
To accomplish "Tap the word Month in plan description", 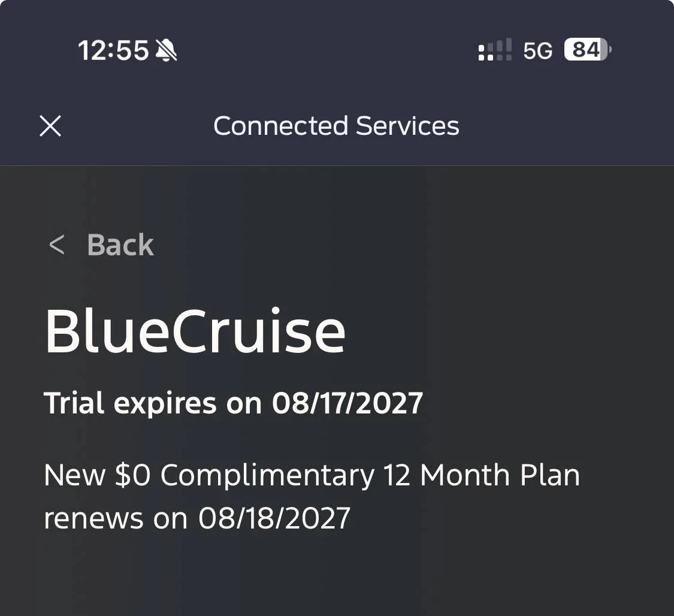I will (x=466, y=476).
